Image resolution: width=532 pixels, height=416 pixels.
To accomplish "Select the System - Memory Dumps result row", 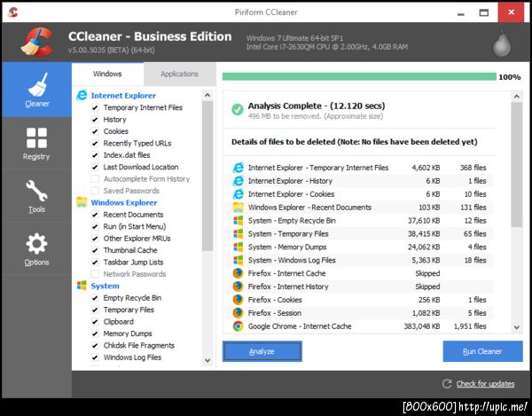I will click(359, 247).
